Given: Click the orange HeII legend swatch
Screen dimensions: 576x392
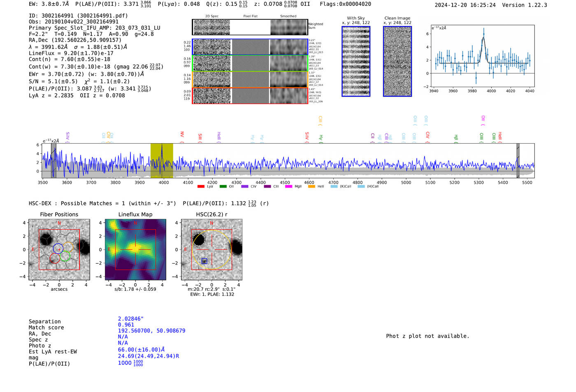Looking at the screenshot, I should [311, 187].
